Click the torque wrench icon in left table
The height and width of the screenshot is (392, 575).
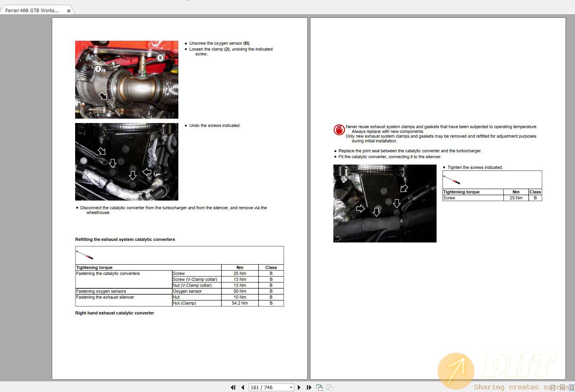tap(85, 254)
